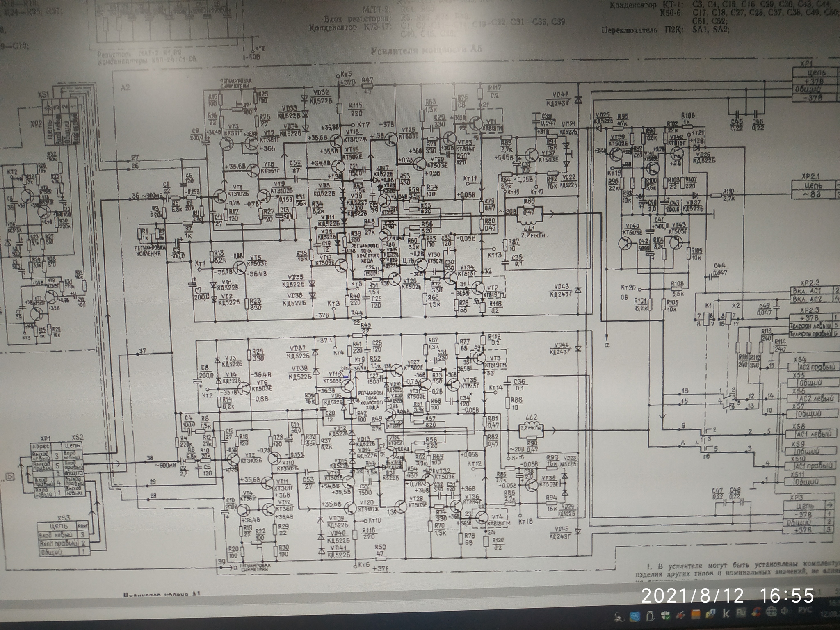Viewport: 840px width, 630px height.
Task: Click the '~8В' cell in XP2.1 table
Action: (813, 194)
